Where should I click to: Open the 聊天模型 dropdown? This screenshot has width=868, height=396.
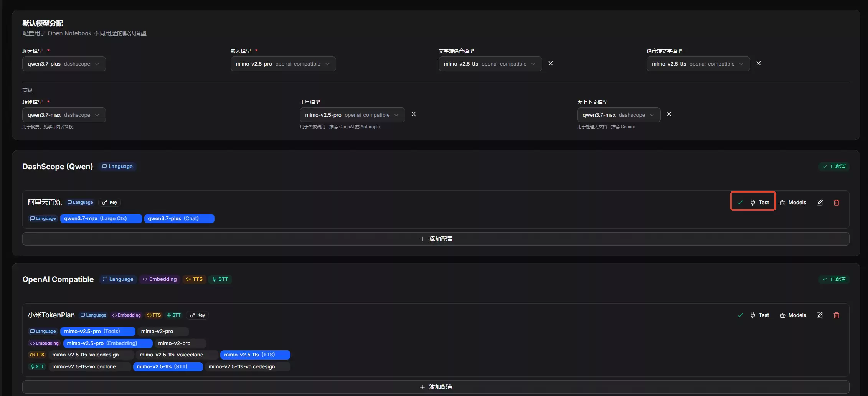64,64
